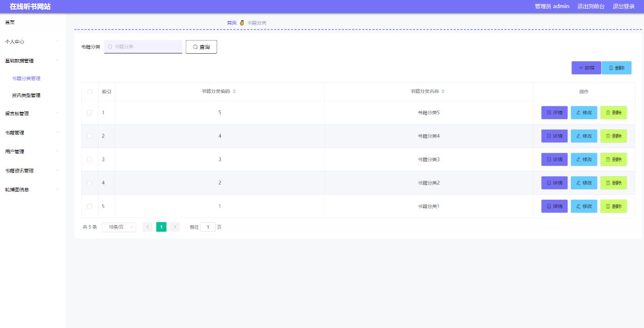Click 管理员 admin label

point(552,7)
